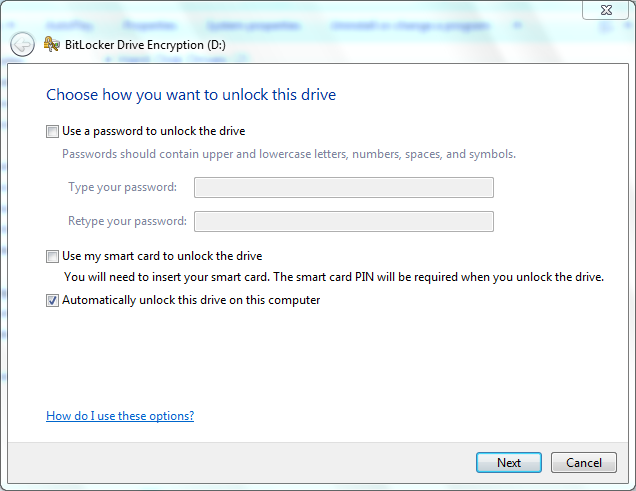This screenshot has width=636, height=491.
Task: Click the 'Automatically unlock this drive' label text
Action: click(191, 300)
